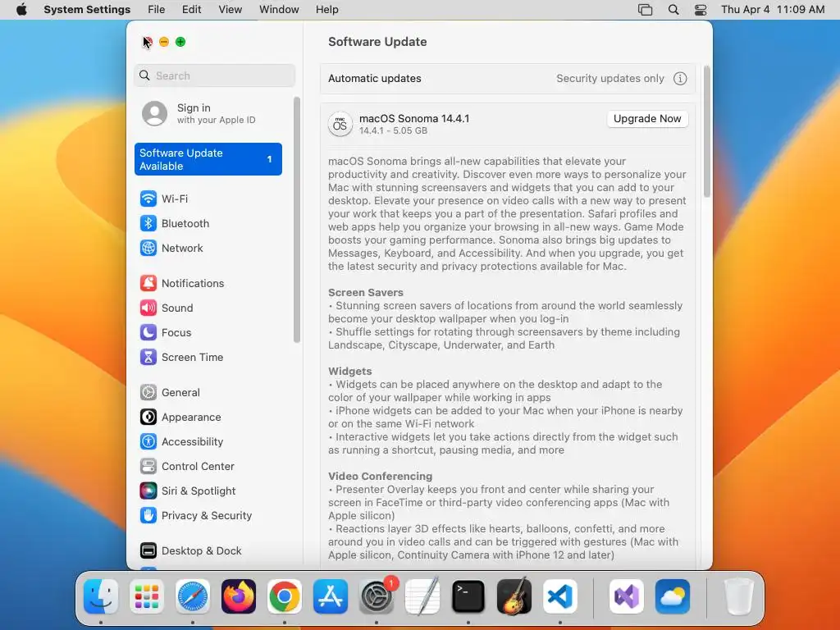Select Network in the sidebar
The image size is (840, 630).
208,248
